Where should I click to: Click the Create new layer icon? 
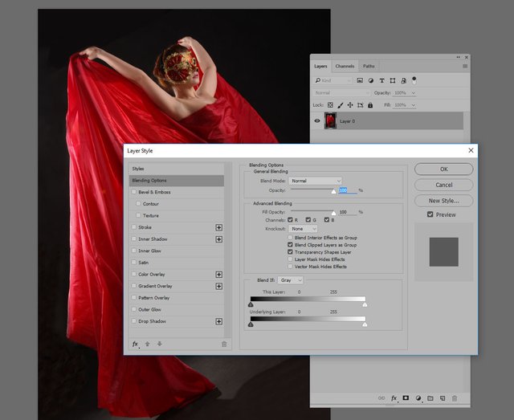click(442, 398)
